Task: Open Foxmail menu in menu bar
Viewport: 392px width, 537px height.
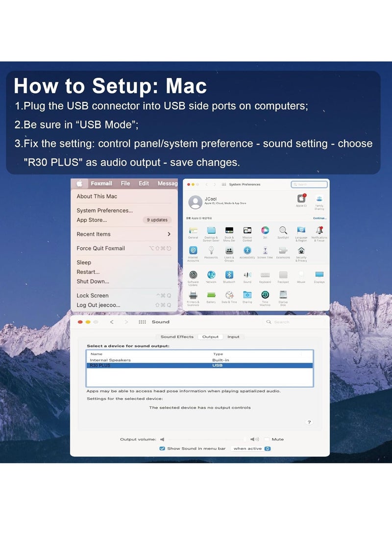Action: tap(101, 184)
